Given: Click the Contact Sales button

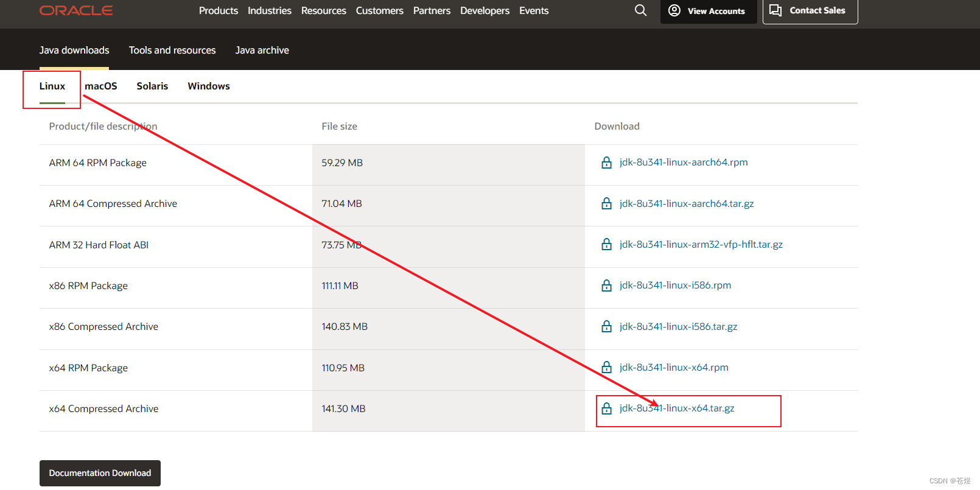Looking at the screenshot, I should tap(810, 11).
